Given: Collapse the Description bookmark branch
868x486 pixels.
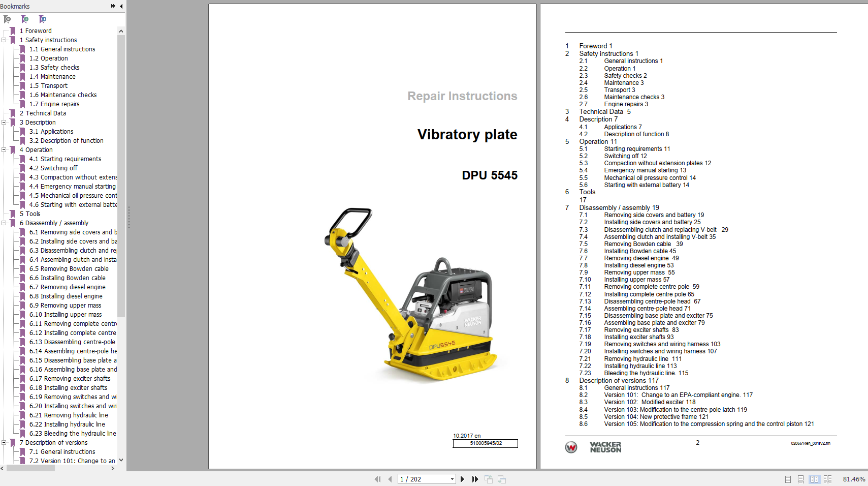Looking at the screenshot, I should (x=4, y=122).
